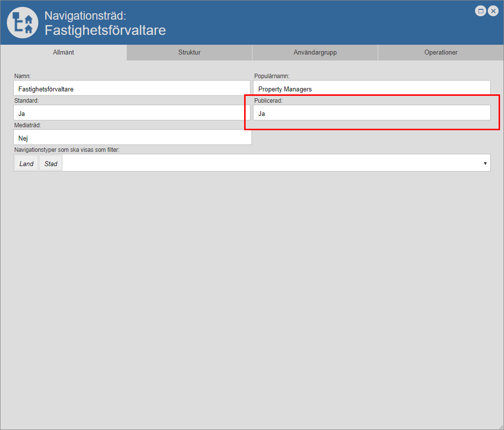Focus the Populärnamn field with Property Managers
Image resolution: width=504 pixels, height=430 pixels.
point(371,89)
